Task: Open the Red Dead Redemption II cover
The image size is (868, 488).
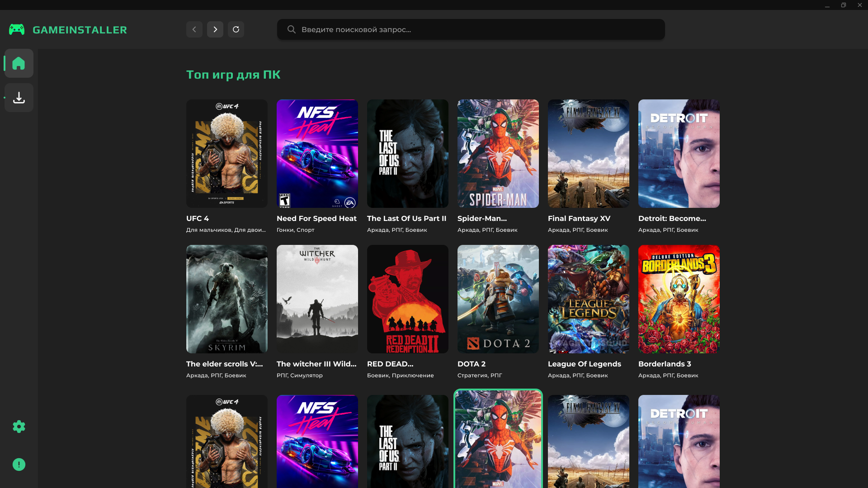Action: click(408, 299)
